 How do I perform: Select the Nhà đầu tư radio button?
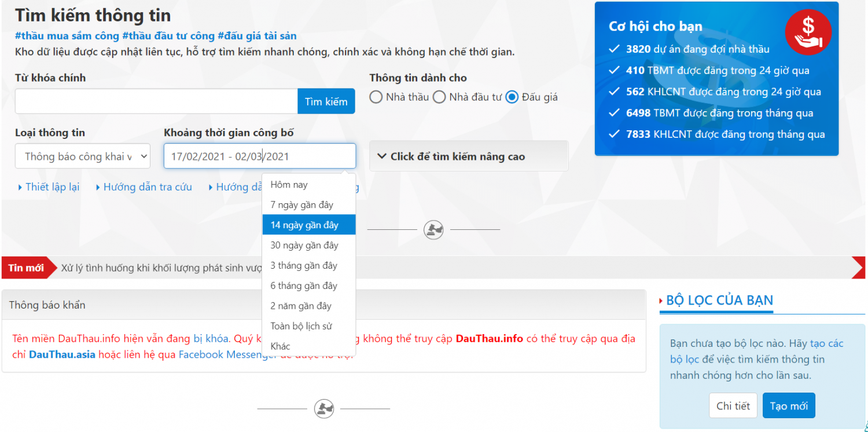coord(439,97)
